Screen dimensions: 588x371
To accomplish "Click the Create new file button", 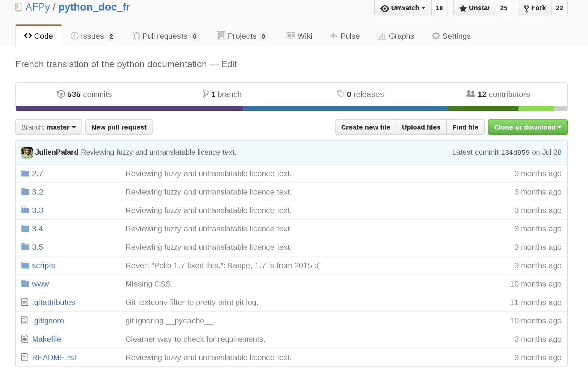I will [366, 127].
